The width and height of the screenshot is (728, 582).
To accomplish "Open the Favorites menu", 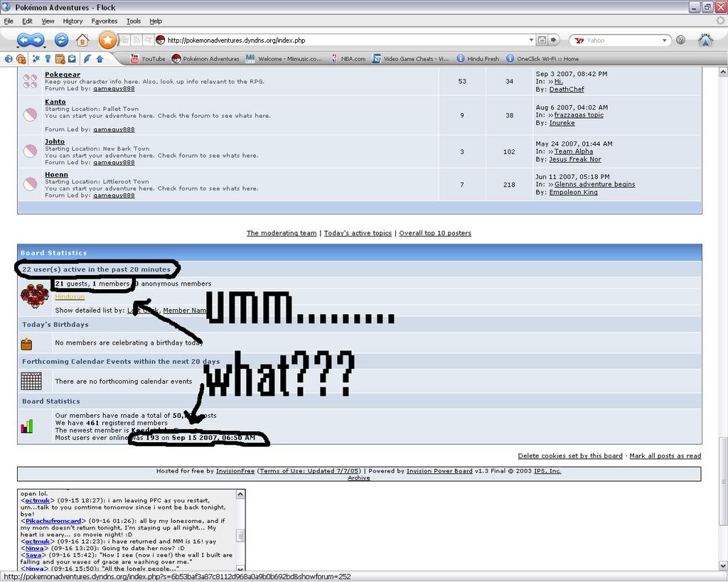I will (105, 21).
